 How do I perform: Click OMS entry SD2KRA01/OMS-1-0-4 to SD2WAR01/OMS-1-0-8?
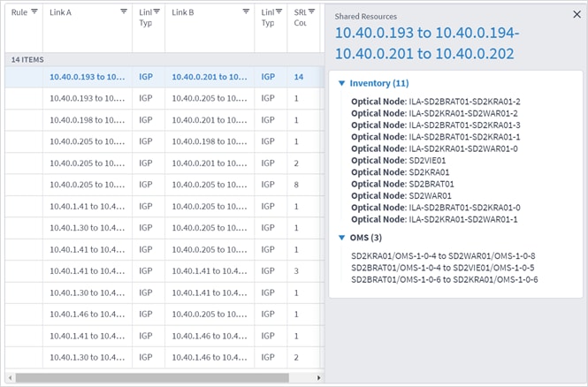click(443, 256)
